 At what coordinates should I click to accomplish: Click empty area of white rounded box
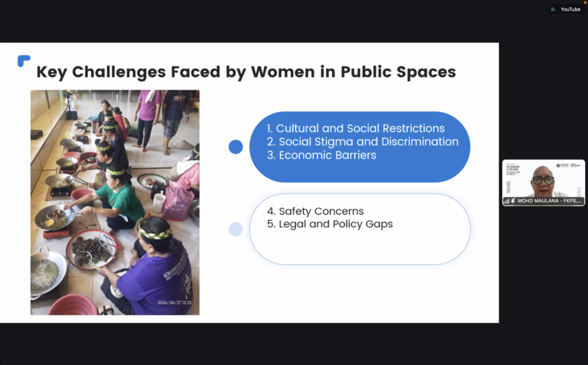(359, 248)
